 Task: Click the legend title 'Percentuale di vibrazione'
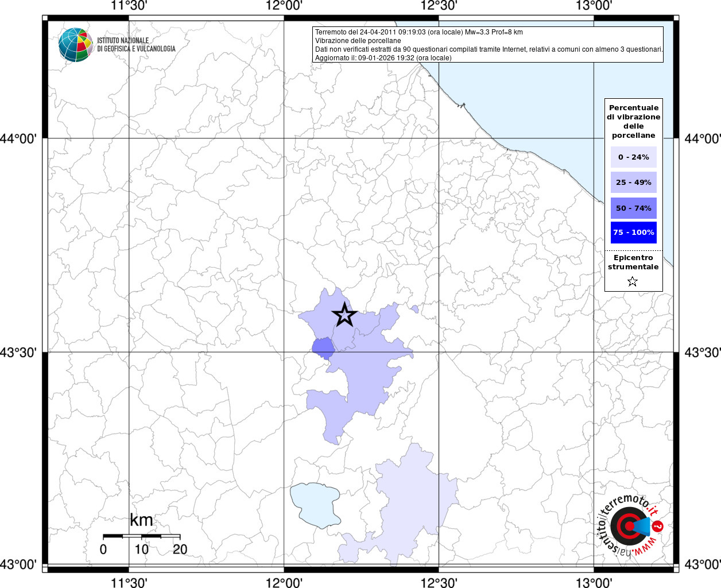point(633,121)
